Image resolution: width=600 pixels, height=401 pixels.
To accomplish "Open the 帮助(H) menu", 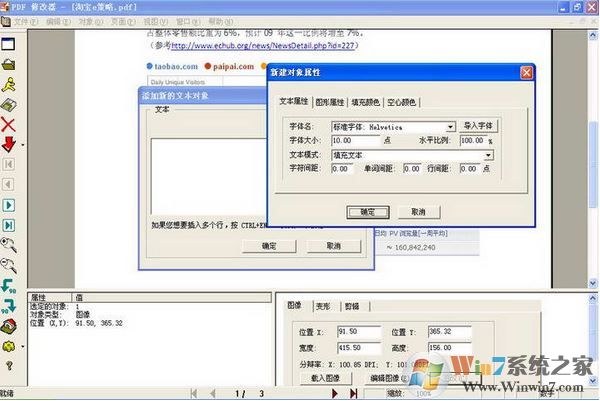I will (221, 22).
